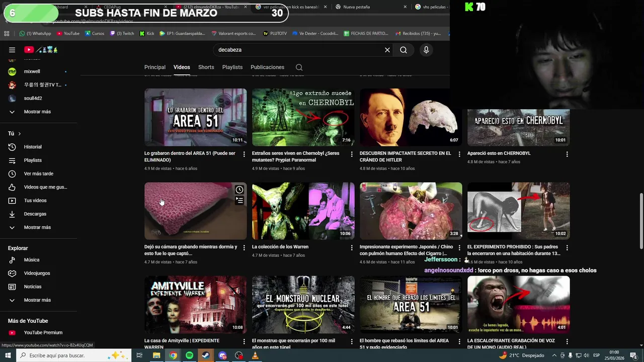Open the Windows Start menu

[x=9, y=355]
